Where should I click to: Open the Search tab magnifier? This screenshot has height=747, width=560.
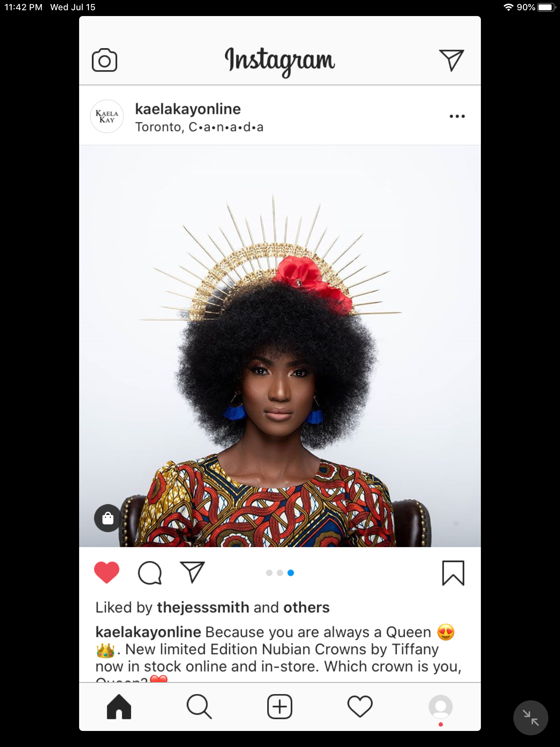pyautogui.click(x=199, y=707)
